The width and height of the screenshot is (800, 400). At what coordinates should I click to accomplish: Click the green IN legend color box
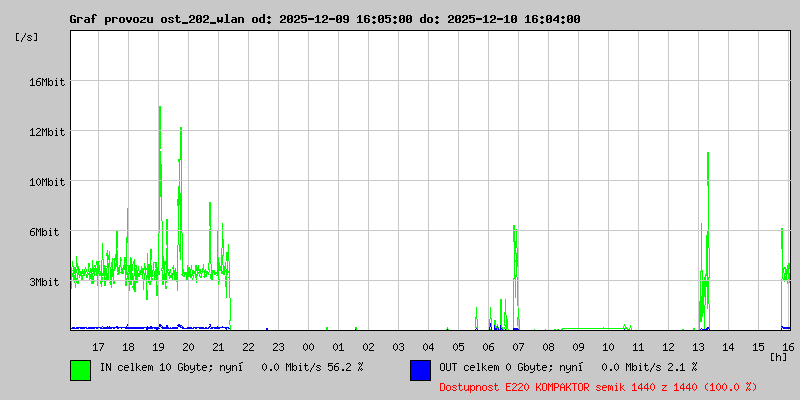[81, 370]
